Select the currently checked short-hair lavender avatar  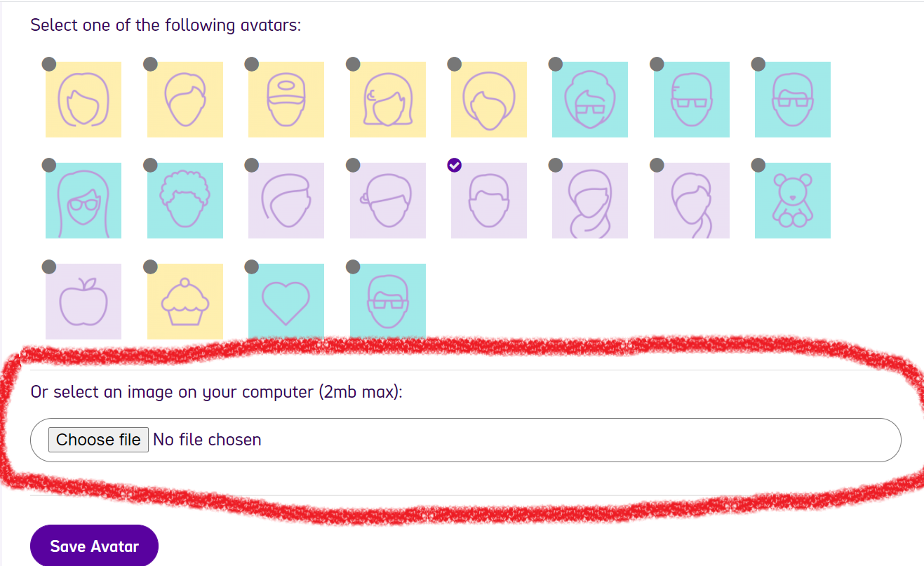[x=489, y=201]
